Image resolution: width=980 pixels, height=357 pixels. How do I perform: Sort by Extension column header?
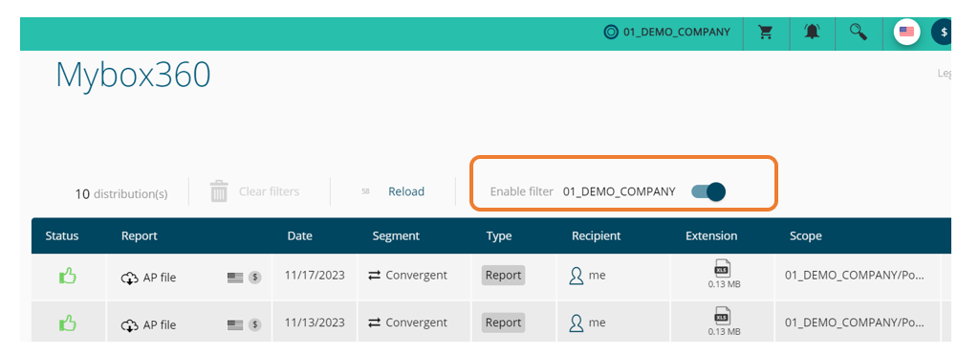coord(711,235)
